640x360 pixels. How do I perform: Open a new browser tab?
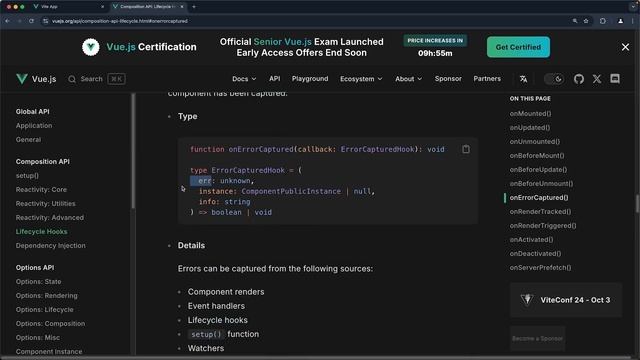pyautogui.click(x=194, y=7)
